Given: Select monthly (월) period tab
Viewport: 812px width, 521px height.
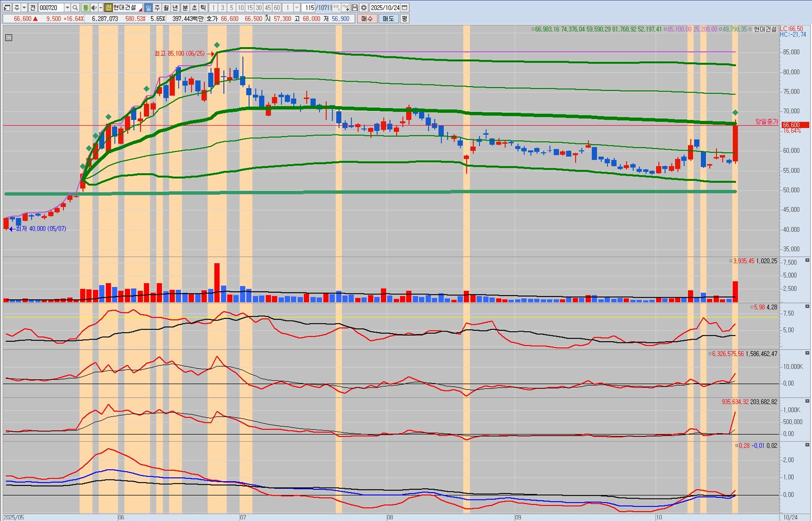Looking at the screenshot, I should point(166,8).
